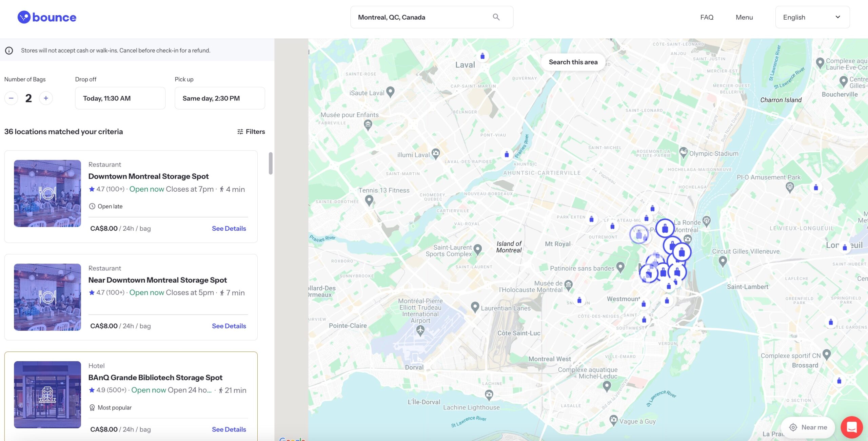Open the English language dropdown
The height and width of the screenshot is (441, 868).
click(812, 17)
